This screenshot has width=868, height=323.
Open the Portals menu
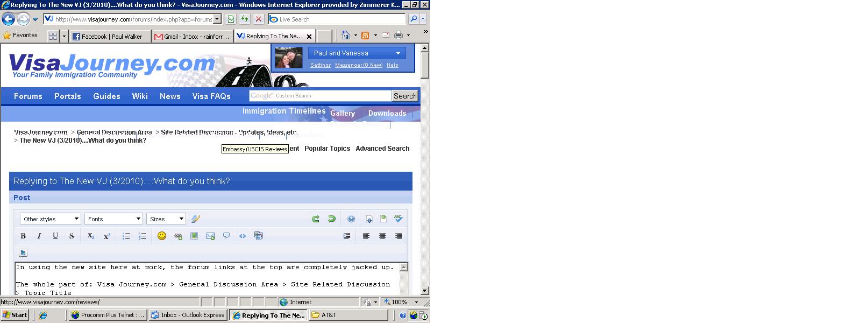[68, 96]
